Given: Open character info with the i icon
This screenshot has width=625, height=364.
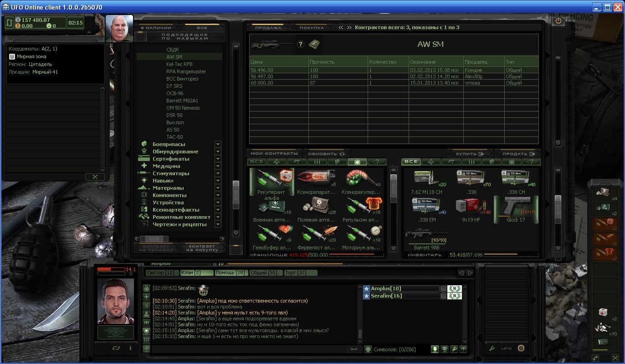Looking at the screenshot, I should (x=130, y=348).
